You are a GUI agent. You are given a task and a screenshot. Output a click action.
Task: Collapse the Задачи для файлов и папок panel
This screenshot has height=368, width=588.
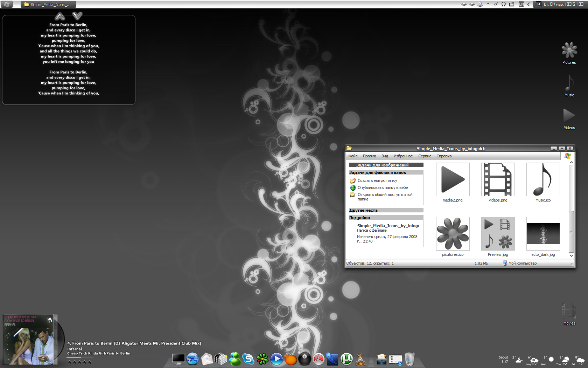[386, 172]
